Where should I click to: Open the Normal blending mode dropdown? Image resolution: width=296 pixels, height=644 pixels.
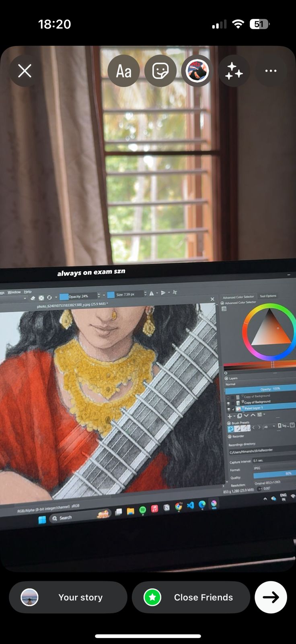pos(260,384)
